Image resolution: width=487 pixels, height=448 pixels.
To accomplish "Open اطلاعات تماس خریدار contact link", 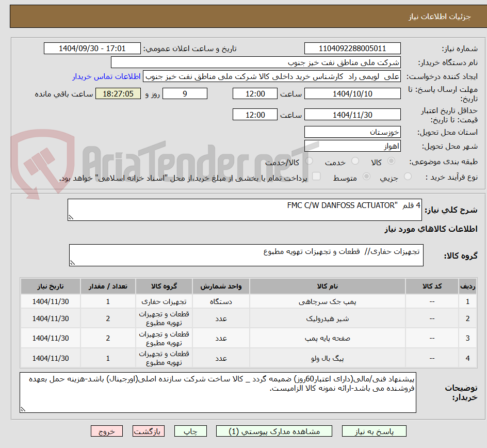I will pos(106,76).
